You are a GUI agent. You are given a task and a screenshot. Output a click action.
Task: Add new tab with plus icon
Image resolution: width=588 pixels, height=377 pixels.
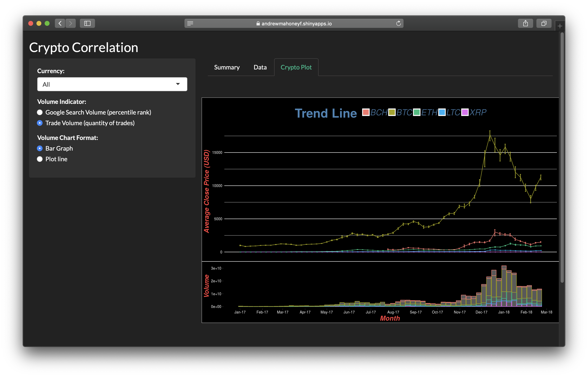click(x=560, y=26)
